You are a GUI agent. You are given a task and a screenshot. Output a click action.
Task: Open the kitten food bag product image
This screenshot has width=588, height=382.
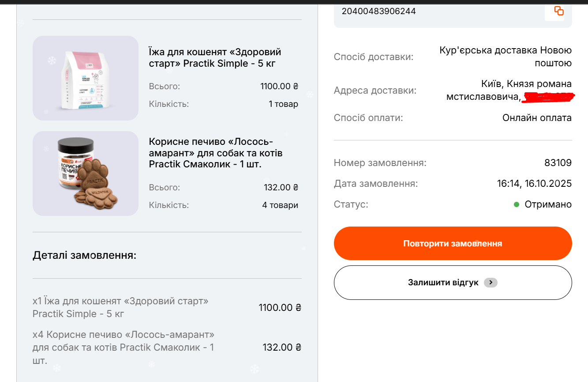tap(86, 78)
